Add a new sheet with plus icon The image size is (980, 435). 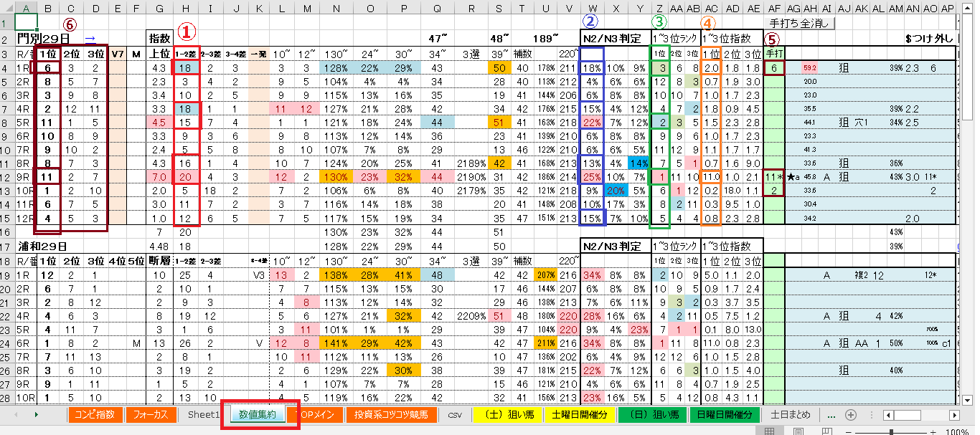[851, 414]
